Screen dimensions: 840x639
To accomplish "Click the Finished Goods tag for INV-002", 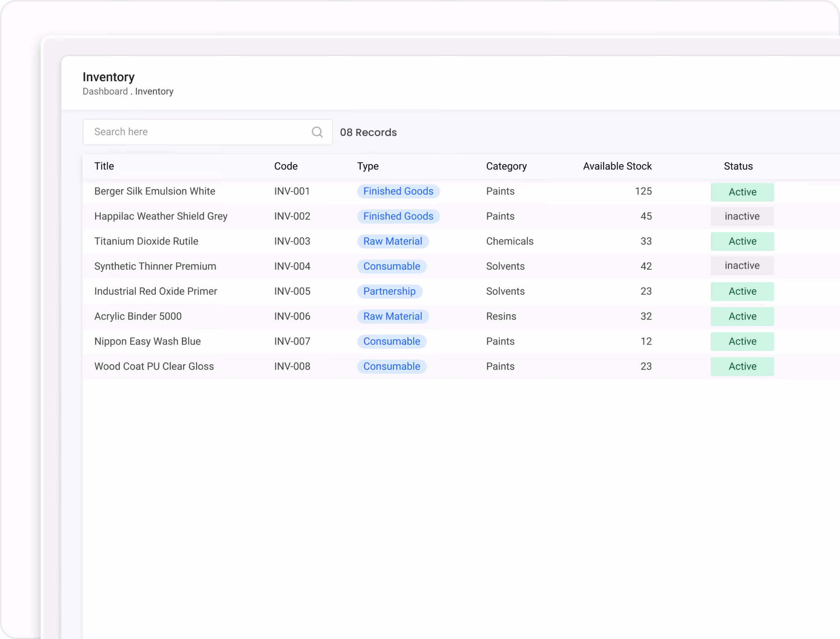I will point(398,216).
